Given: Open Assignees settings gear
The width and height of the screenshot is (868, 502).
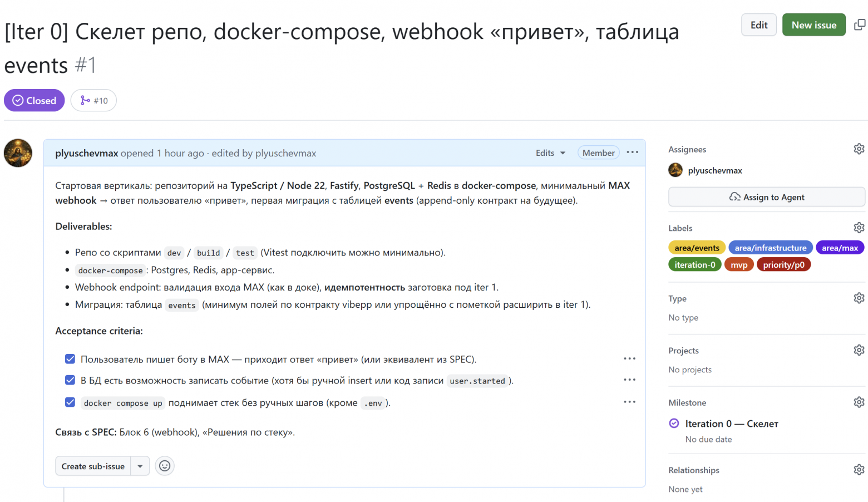Looking at the screenshot, I should click(x=859, y=149).
